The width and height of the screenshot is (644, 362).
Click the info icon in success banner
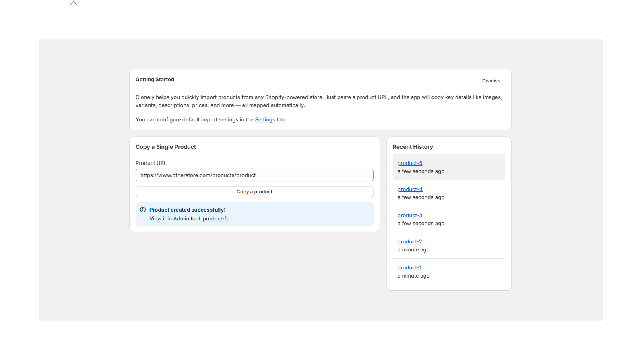point(143,210)
